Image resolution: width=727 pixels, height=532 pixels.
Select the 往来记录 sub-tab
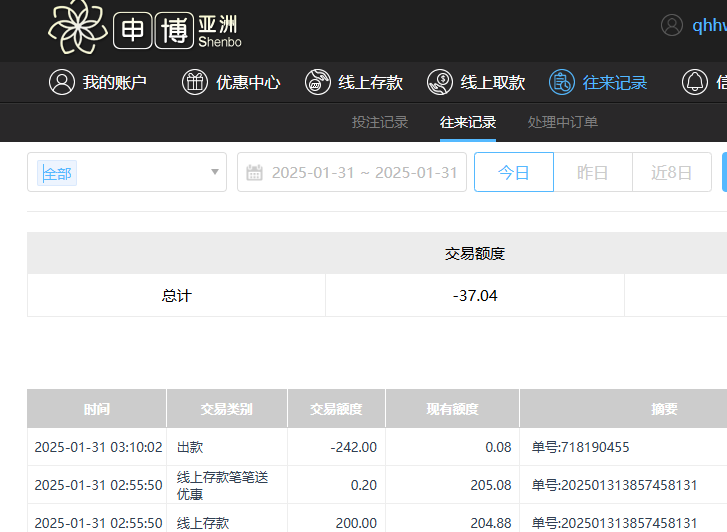[468, 122]
